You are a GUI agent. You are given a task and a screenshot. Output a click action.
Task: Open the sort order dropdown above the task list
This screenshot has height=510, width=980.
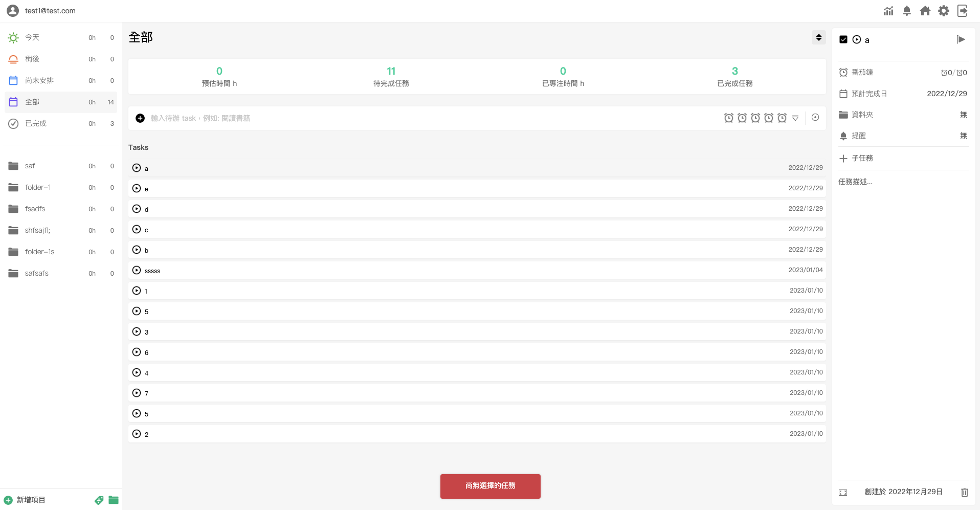tap(818, 37)
